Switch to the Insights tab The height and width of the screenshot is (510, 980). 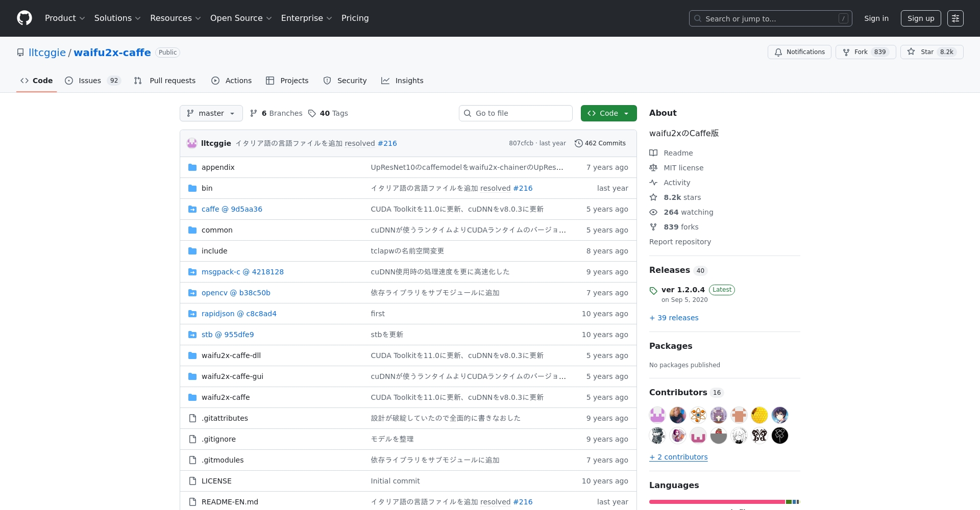tap(402, 81)
